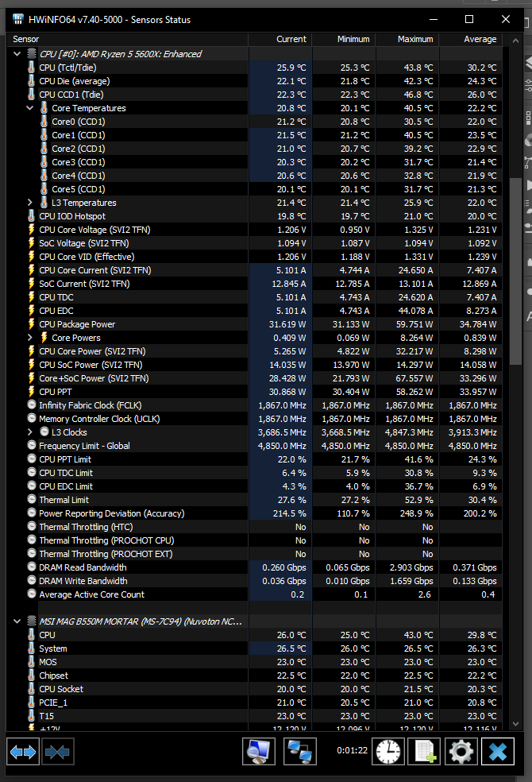Click the Average column header

470,39
